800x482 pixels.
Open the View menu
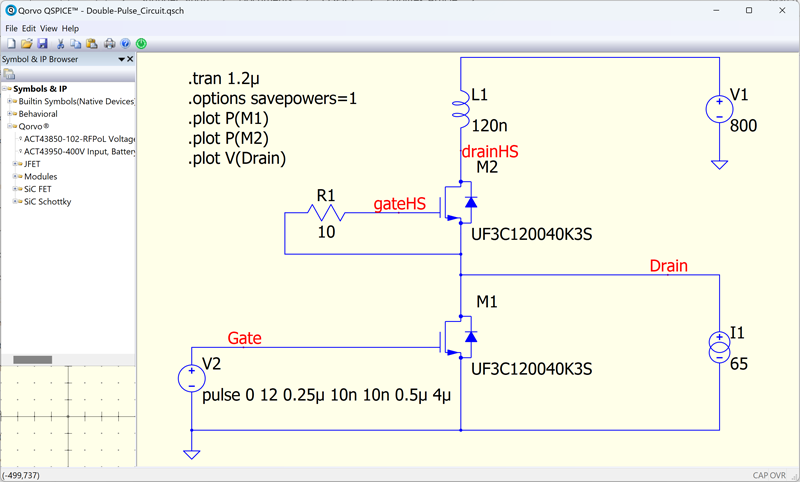coord(48,29)
